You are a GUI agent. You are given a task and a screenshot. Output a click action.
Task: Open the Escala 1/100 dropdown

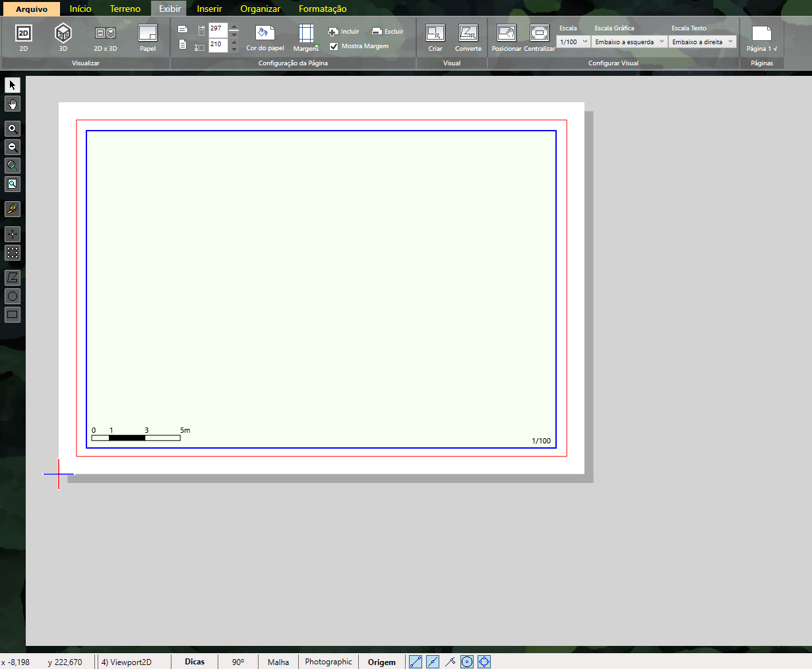(x=573, y=42)
